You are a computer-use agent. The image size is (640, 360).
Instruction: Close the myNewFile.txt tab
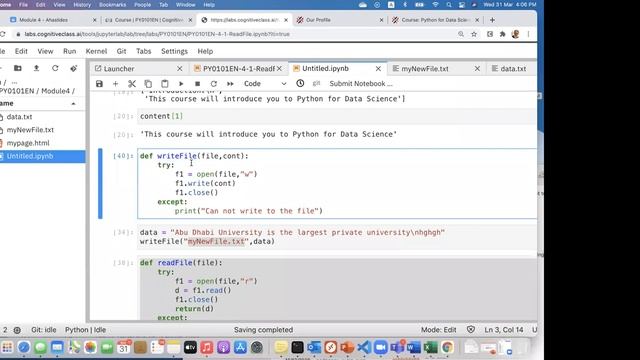point(477,69)
